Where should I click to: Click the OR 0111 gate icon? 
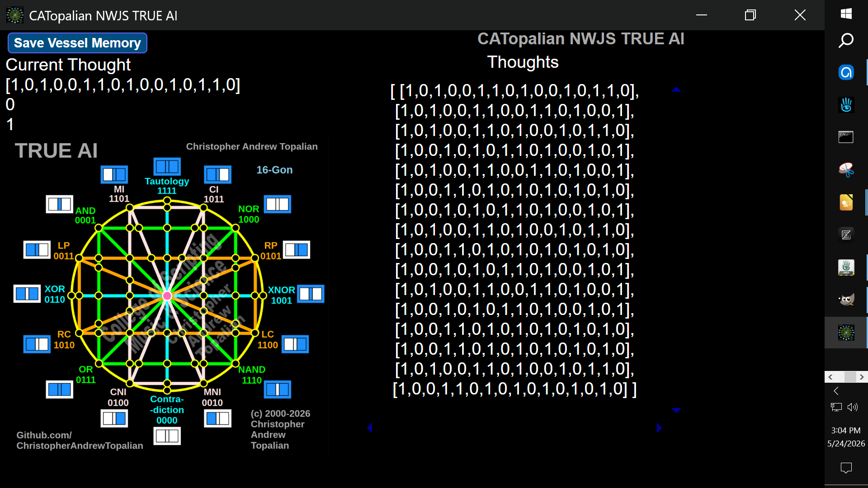[60, 389]
